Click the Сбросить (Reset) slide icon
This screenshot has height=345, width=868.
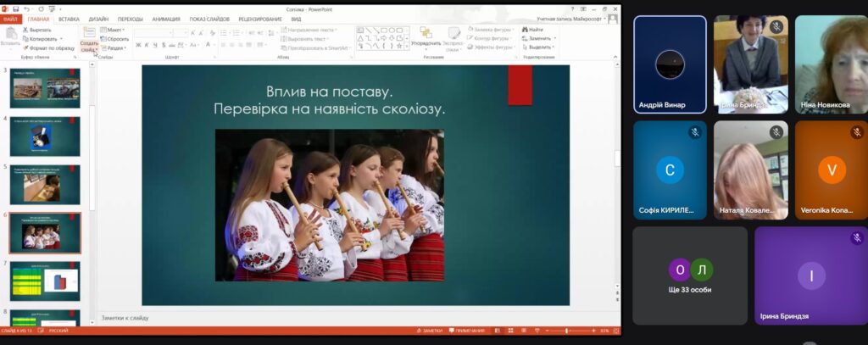pos(103,39)
